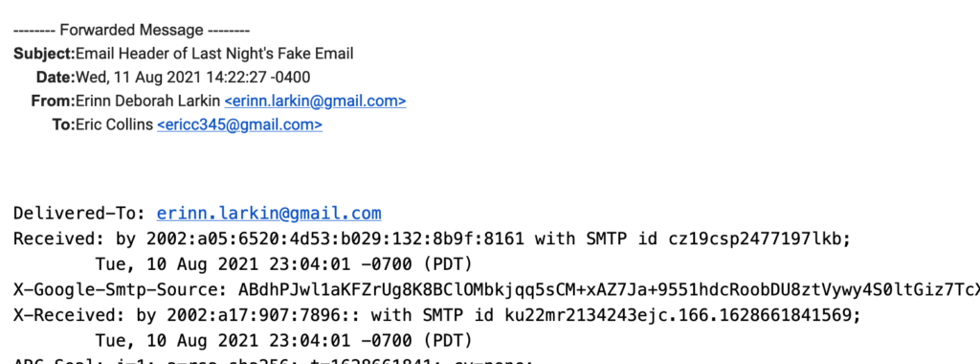The width and height of the screenshot is (980, 364).
Task: Click the IPv6 address 2002:a05:6520:4d53 in Received line
Action: 336,239
